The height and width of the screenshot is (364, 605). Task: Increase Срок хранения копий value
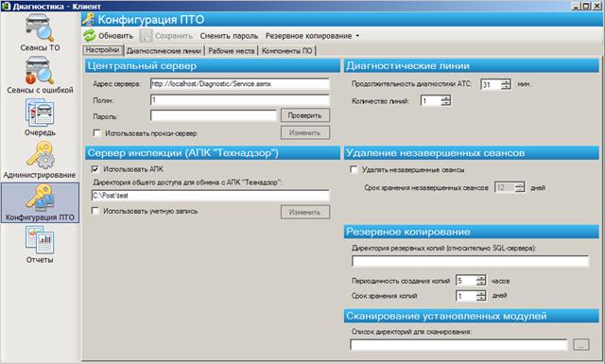click(x=481, y=293)
